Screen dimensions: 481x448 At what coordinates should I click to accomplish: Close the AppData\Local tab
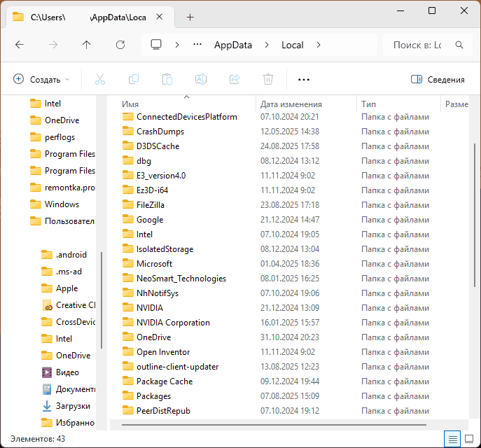[159, 17]
